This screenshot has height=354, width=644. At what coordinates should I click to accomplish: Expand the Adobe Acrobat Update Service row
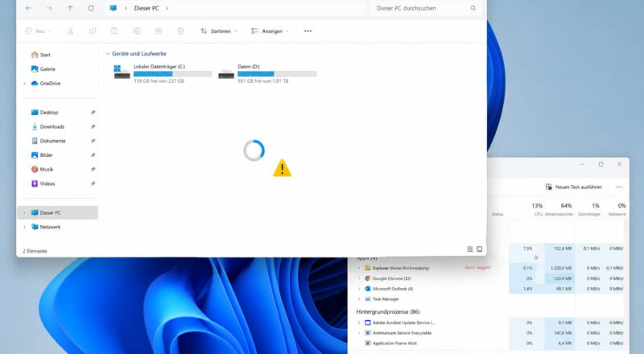pyautogui.click(x=359, y=323)
